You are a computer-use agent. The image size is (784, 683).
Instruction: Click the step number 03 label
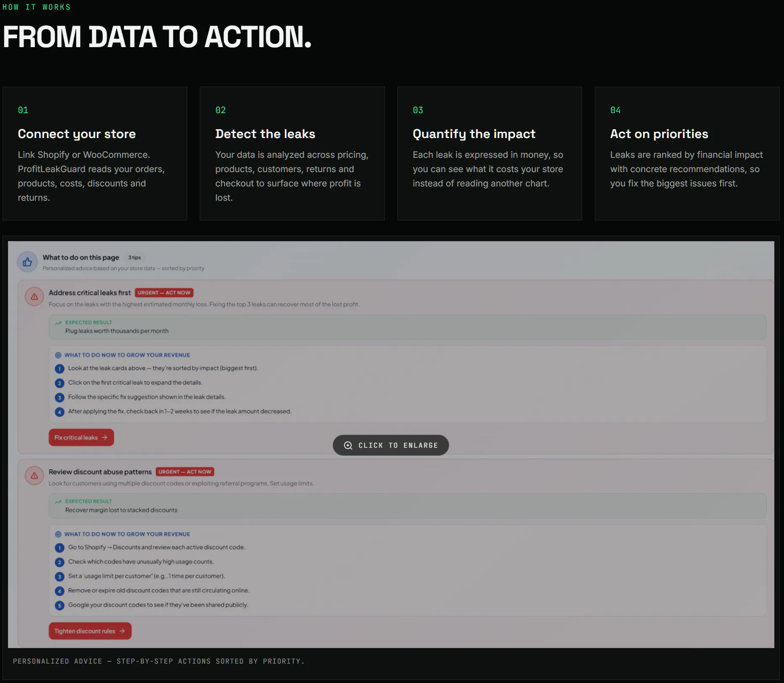(x=418, y=110)
